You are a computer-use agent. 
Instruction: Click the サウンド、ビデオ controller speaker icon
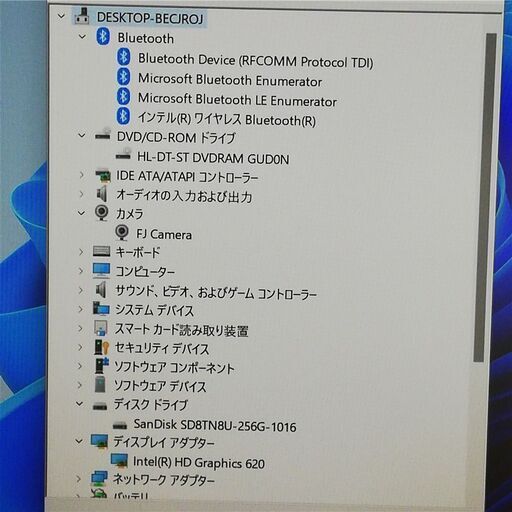point(101,290)
